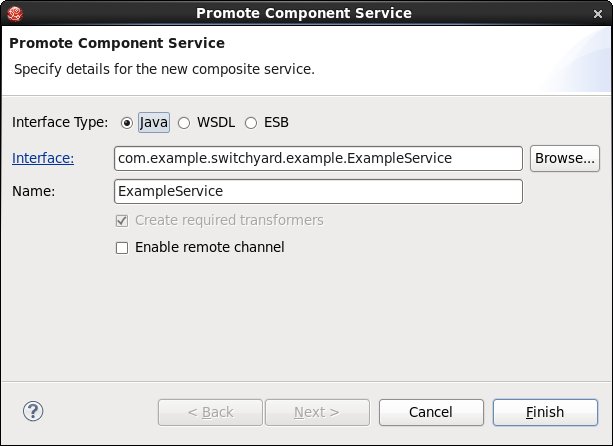
Task: Go to the Next wizard page
Action: (x=317, y=412)
